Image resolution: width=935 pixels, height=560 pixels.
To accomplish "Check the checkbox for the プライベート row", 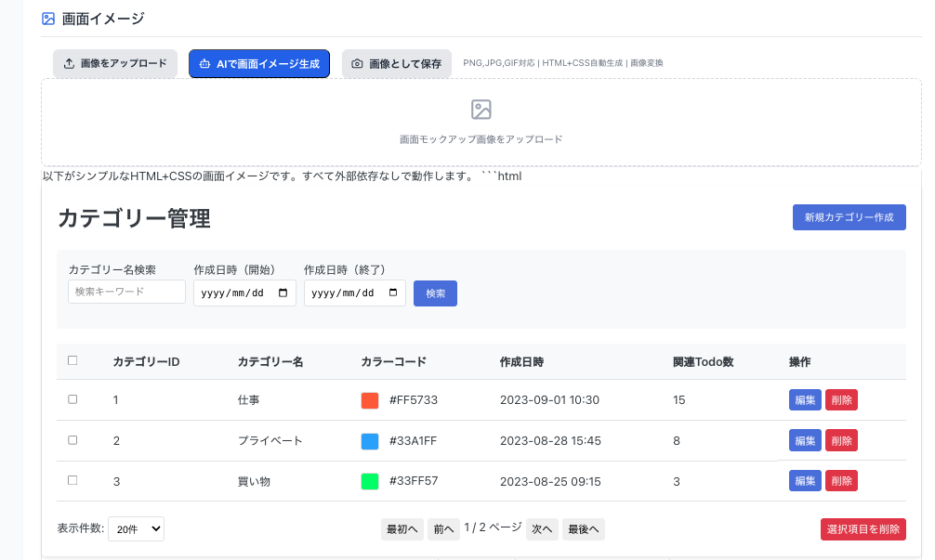I will (x=72, y=440).
